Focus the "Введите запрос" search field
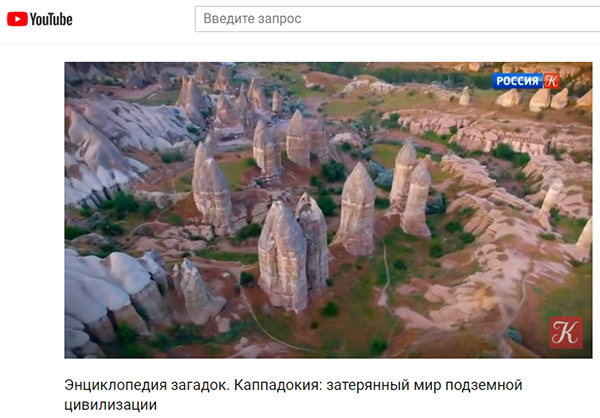 pos(397,19)
